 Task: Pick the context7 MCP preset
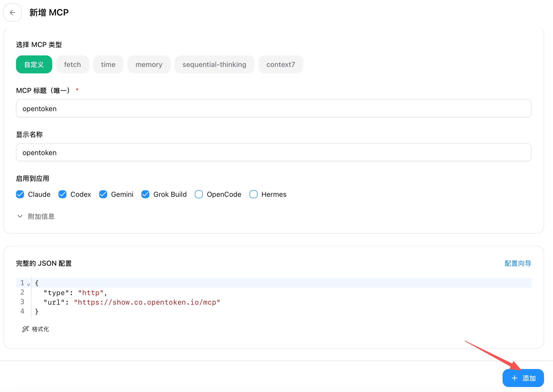(281, 64)
